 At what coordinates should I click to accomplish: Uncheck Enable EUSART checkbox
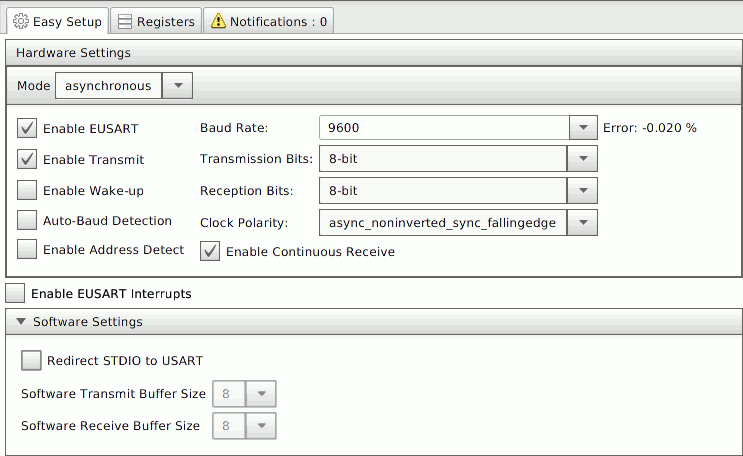click(27, 128)
